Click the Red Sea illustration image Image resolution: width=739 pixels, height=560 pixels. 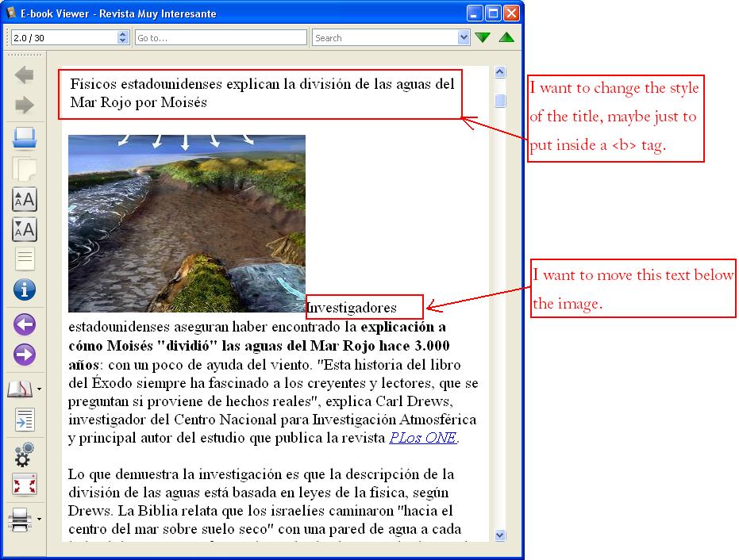point(187,224)
